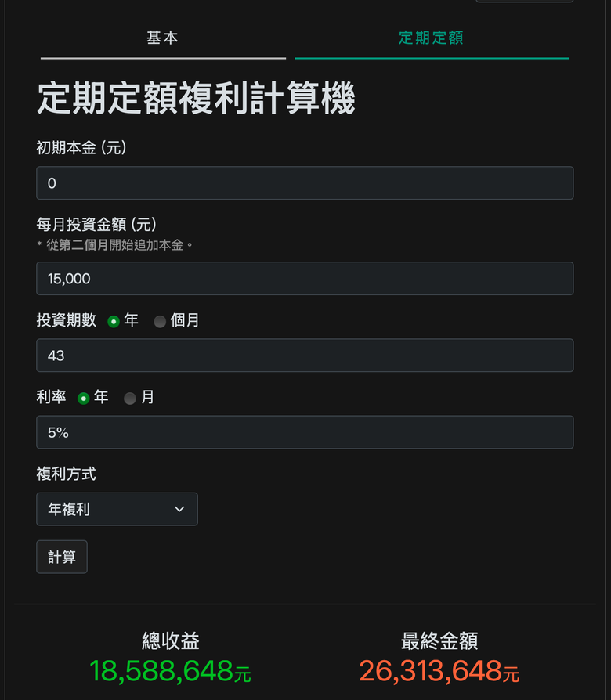Click the 總收益 amount 18,588,648元
The width and height of the screenshot is (611, 700).
tap(170, 671)
